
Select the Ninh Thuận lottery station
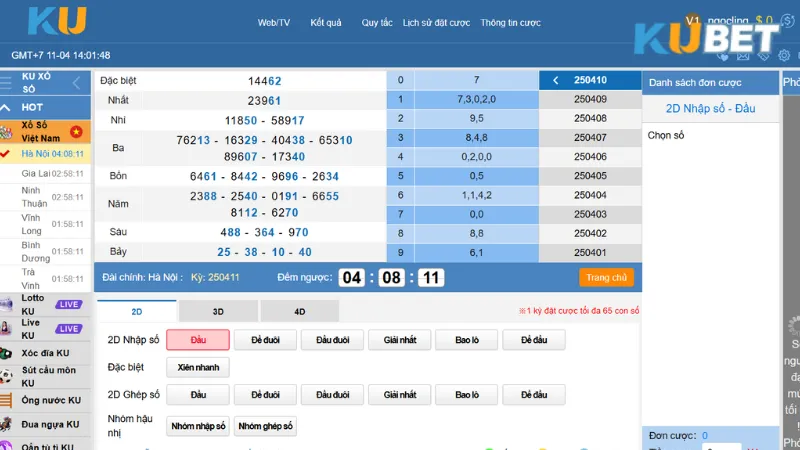coord(45,197)
